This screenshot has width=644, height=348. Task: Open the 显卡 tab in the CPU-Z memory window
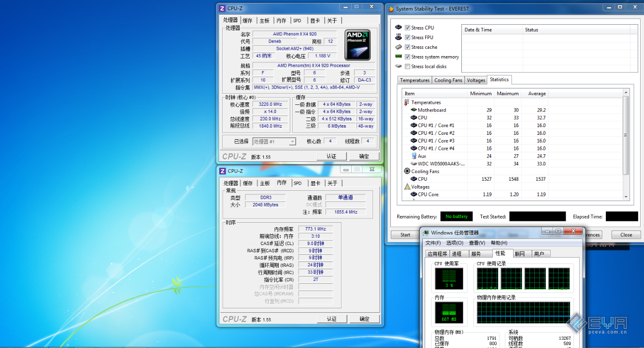click(x=315, y=183)
